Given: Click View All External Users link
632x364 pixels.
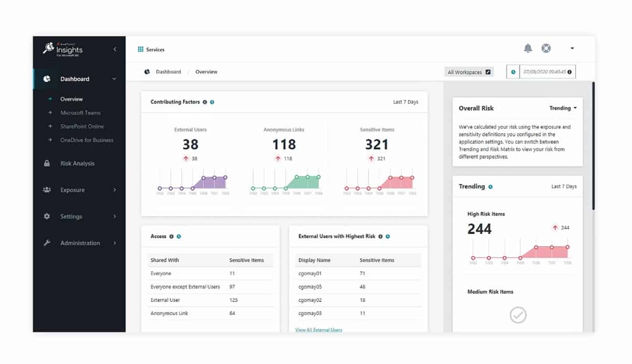Looking at the screenshot, I should pos(319,330).
